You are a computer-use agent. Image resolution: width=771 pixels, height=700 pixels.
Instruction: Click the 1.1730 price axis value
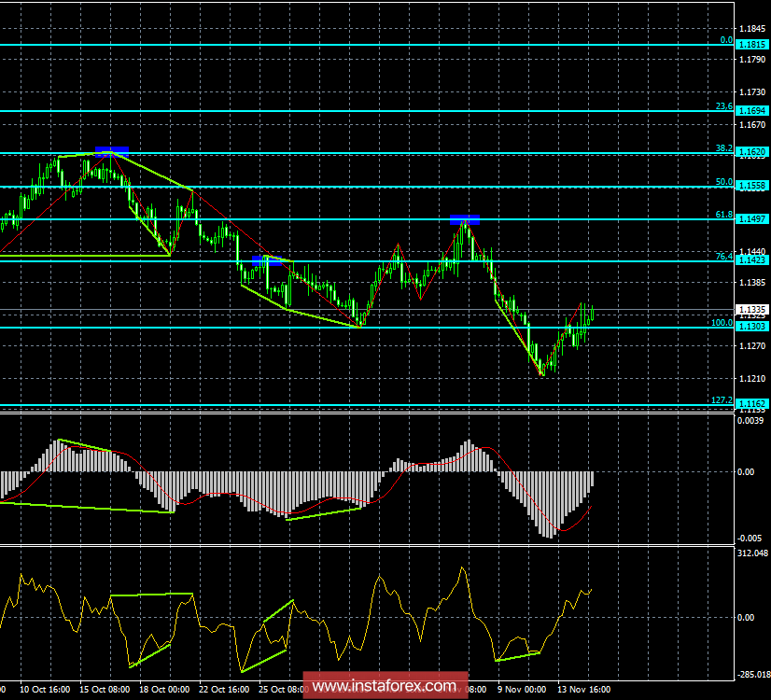click(752, 91)
